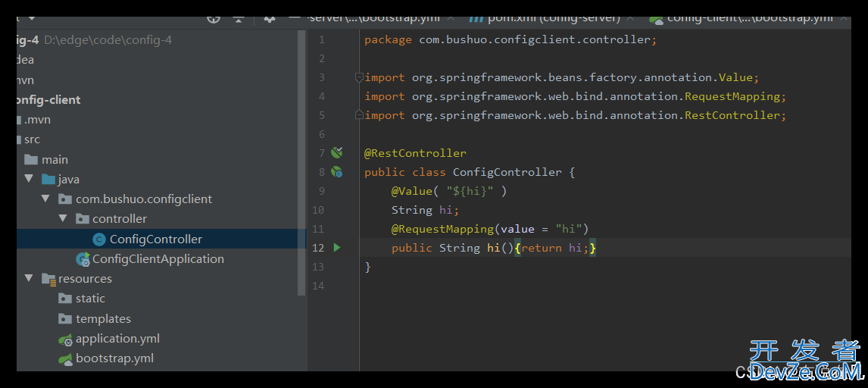Image resolution: width=868 pixels, height=388 pixels.
Task: Click the application.yml Spring config icon
Action: (x=66, y=339)
